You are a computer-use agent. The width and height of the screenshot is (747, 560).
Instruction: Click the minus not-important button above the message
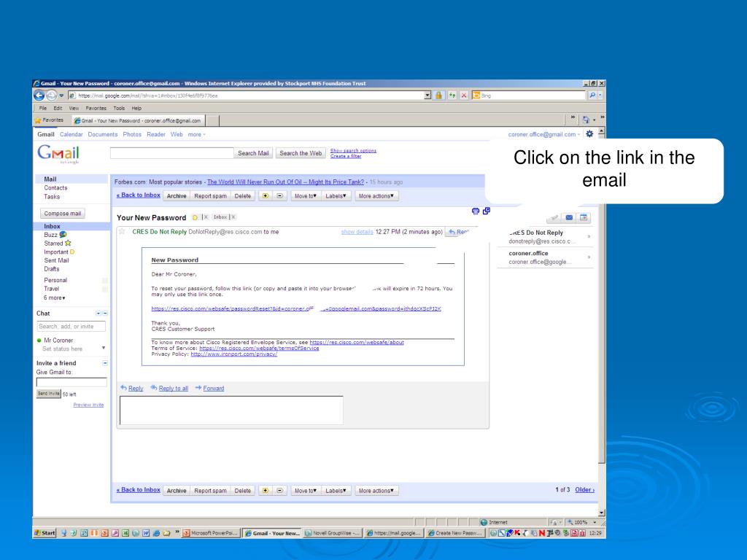point(279,195)
